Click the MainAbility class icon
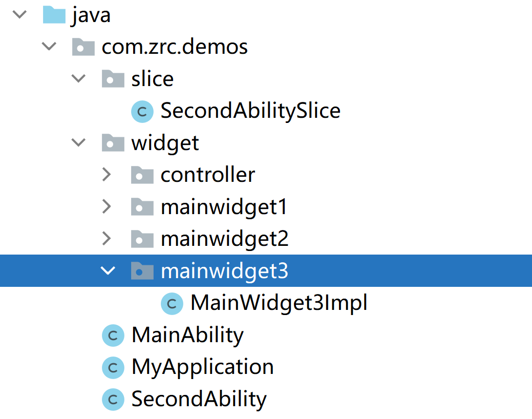The height and width of the screenshot is (419, 532). pyautogui.click(x=113, y=336)
